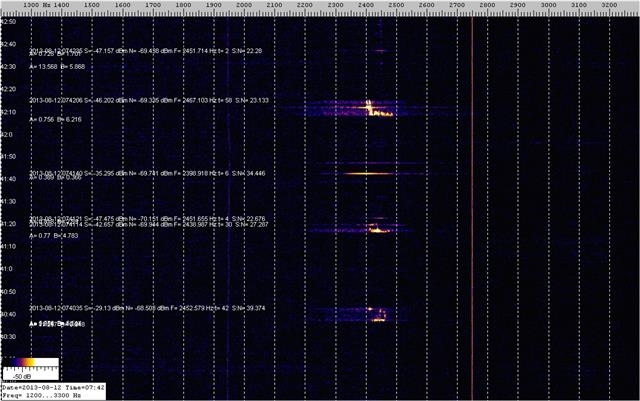
Task: Click the 42:30 time axis label
Action: click(9, 67)
